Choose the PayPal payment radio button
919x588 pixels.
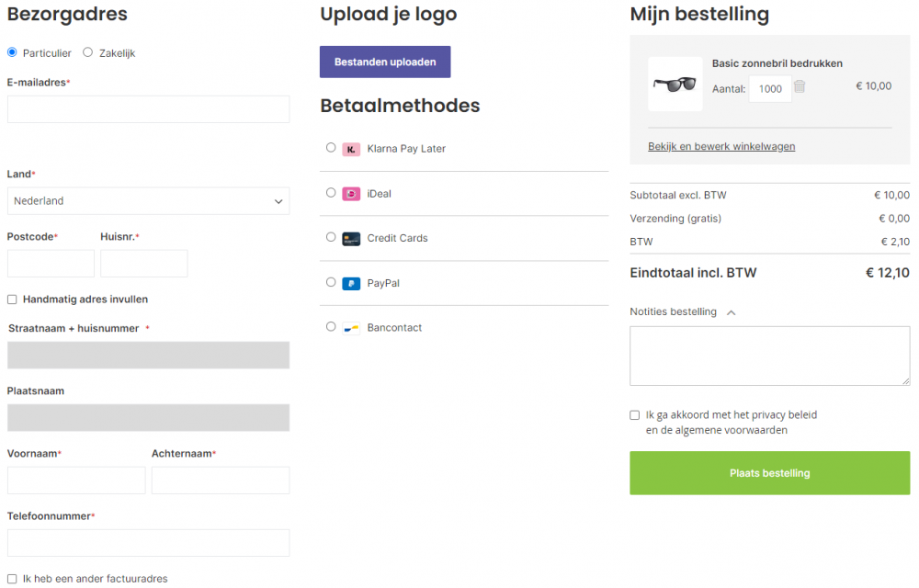(331, 282)
